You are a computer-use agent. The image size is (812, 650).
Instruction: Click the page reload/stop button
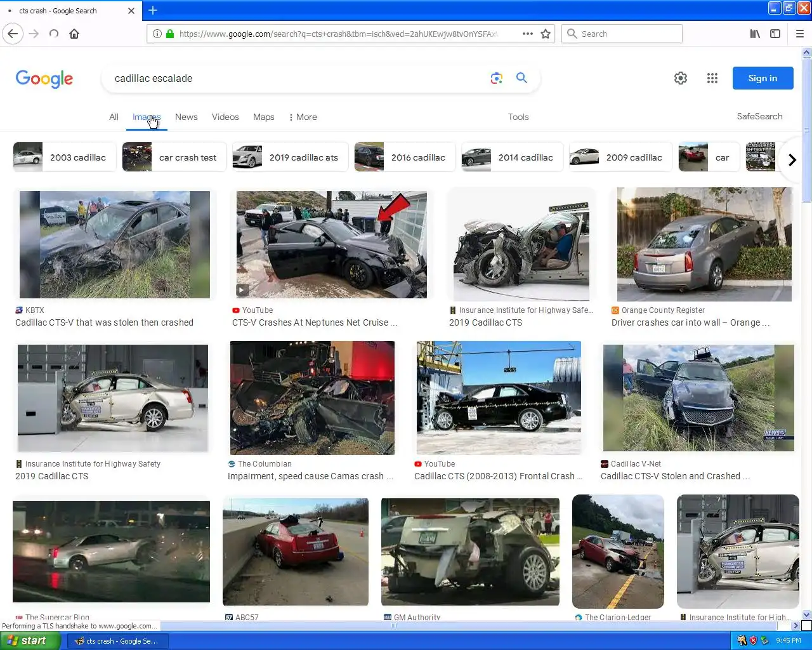[54, 34]
